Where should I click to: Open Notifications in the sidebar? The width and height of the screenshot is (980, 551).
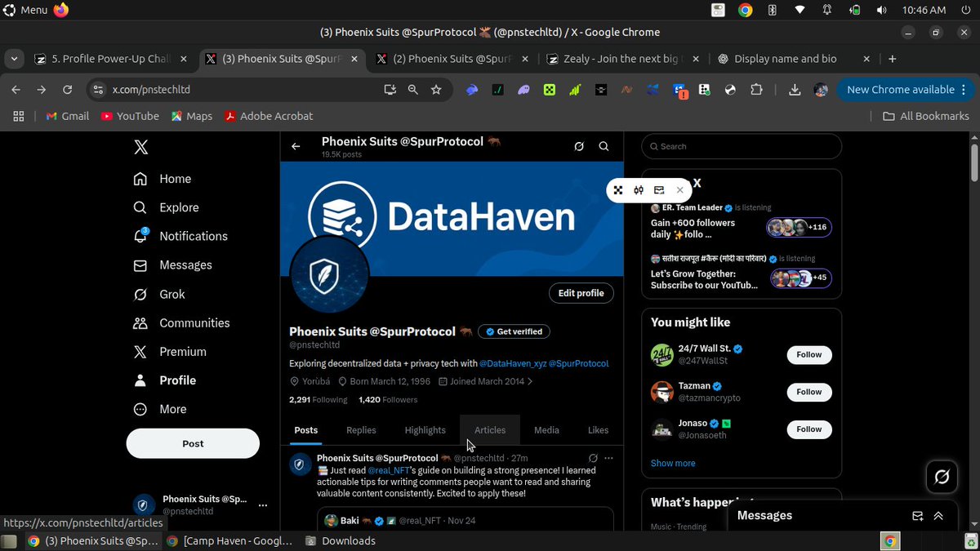tap(180, 236)
